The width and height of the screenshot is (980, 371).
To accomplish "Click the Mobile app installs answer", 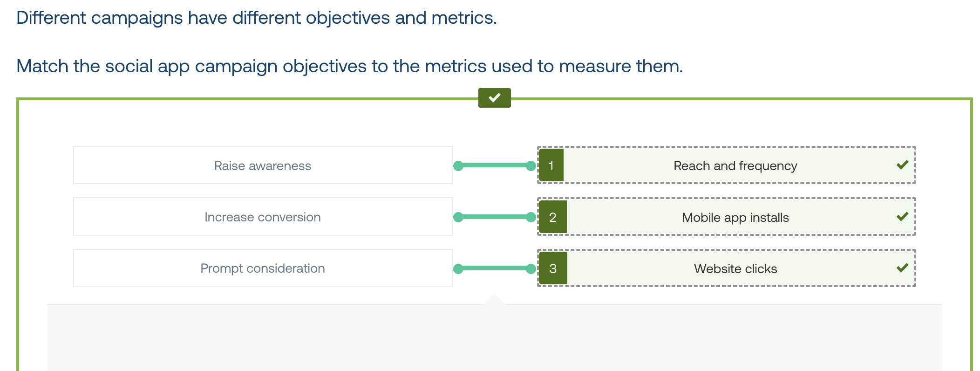I will [727, 217].
